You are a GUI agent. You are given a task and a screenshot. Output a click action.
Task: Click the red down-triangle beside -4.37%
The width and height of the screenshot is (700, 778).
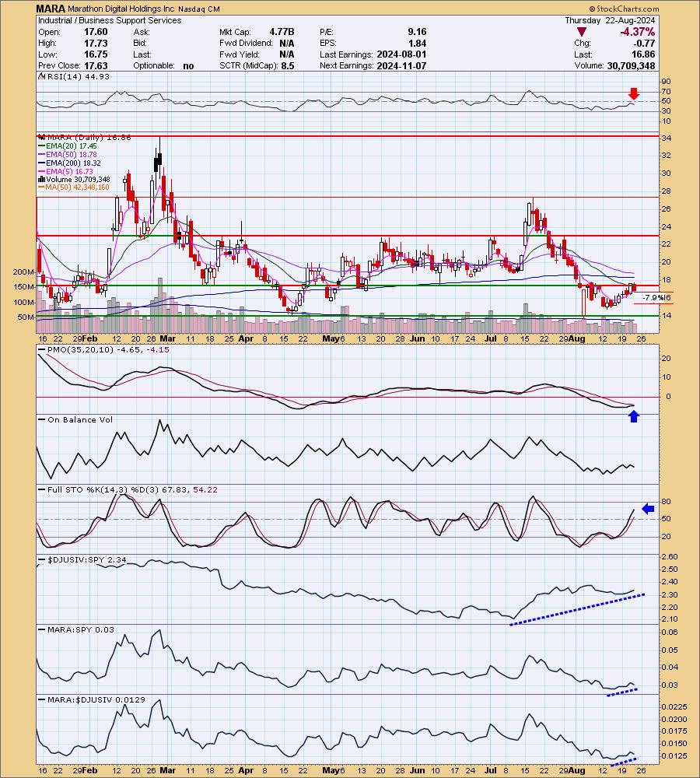tap(582, 32)
